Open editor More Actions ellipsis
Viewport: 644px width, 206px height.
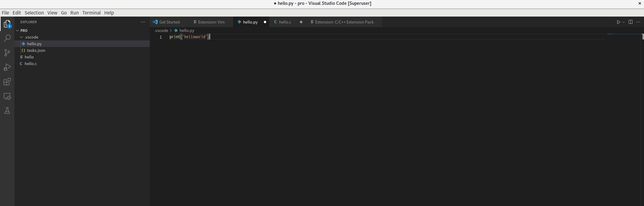638,22
